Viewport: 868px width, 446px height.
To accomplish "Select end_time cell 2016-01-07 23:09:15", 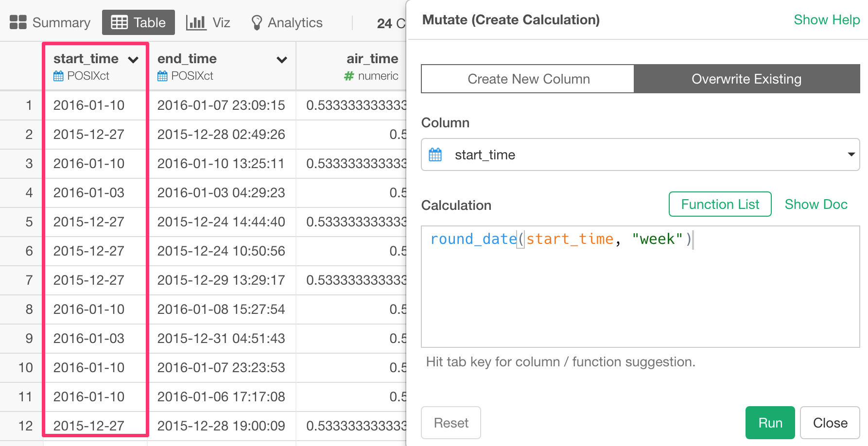I will [x=221, y=105].
